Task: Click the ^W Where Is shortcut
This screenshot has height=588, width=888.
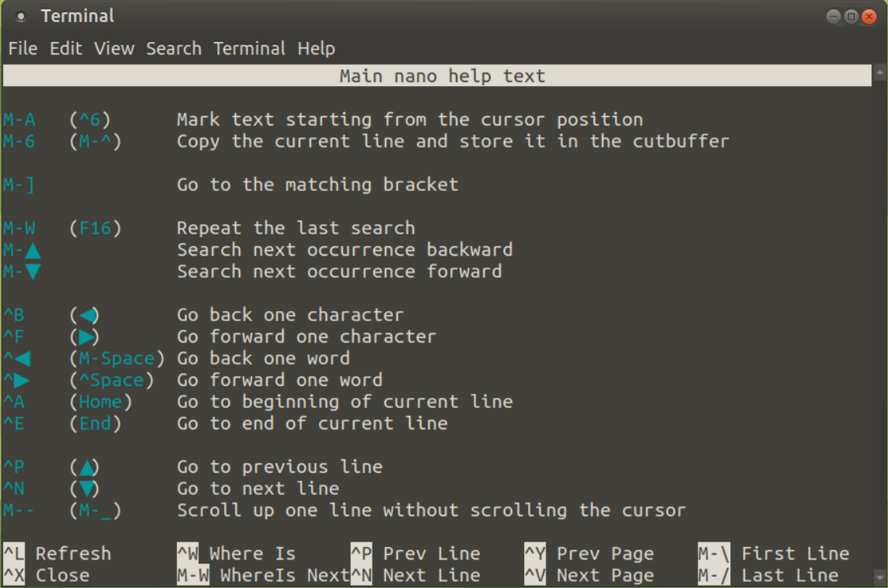Action: [236, 553]
